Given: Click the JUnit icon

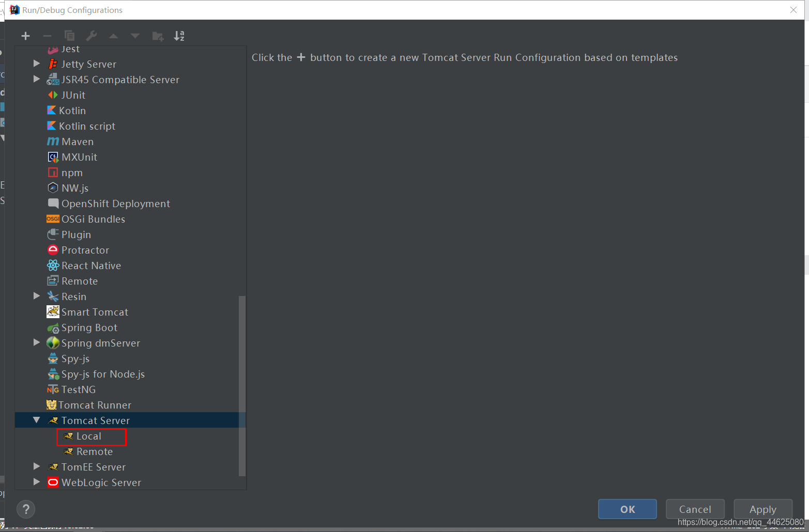Looking at the screenshot, I should pyautogui.click(x=53, y=95).
